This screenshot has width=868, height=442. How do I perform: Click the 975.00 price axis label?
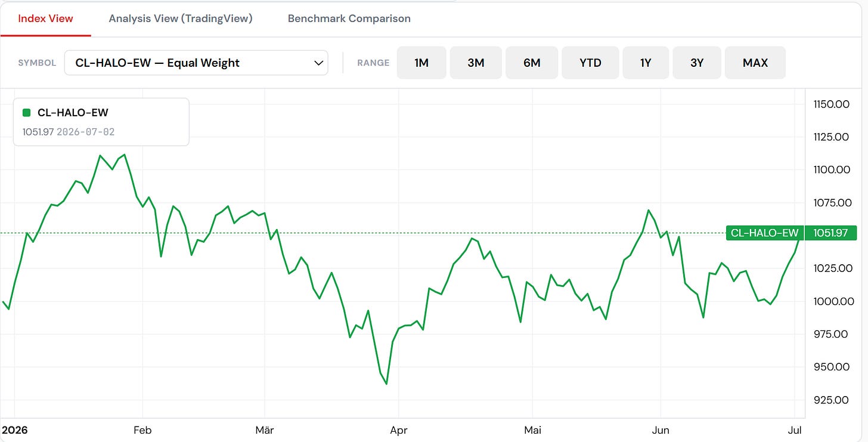831,334
